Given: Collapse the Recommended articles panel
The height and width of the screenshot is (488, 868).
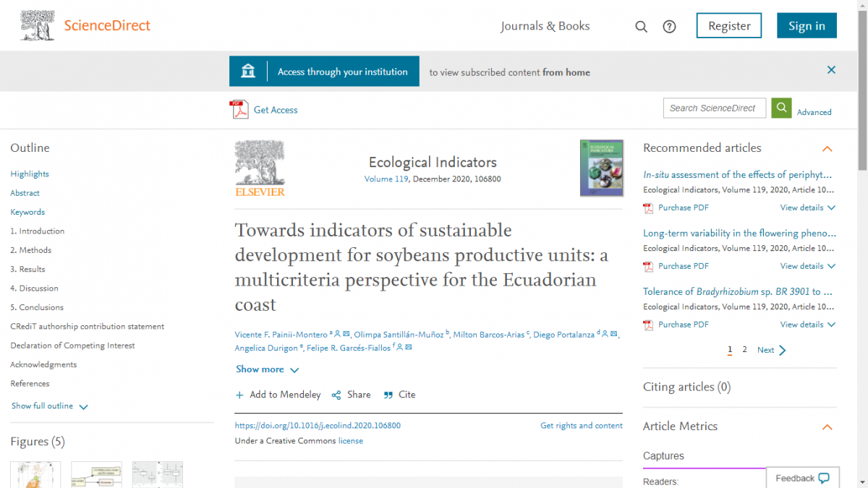Looking at the screenshot, I should (x=827, y=149).
